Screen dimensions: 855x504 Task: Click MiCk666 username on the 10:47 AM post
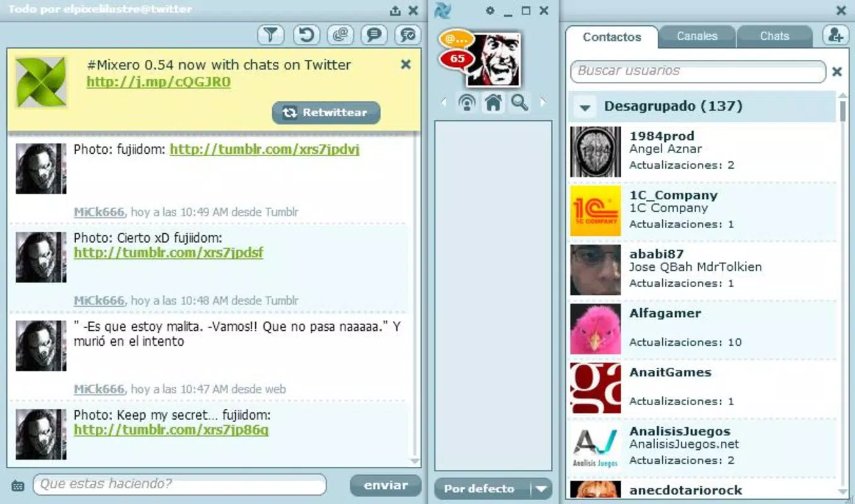click(99, 389)
